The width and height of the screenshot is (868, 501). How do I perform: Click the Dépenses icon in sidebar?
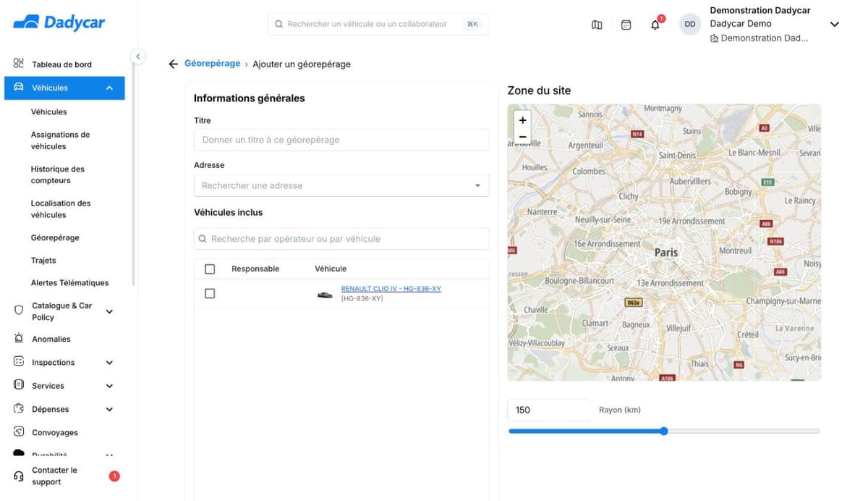(19, 408)
